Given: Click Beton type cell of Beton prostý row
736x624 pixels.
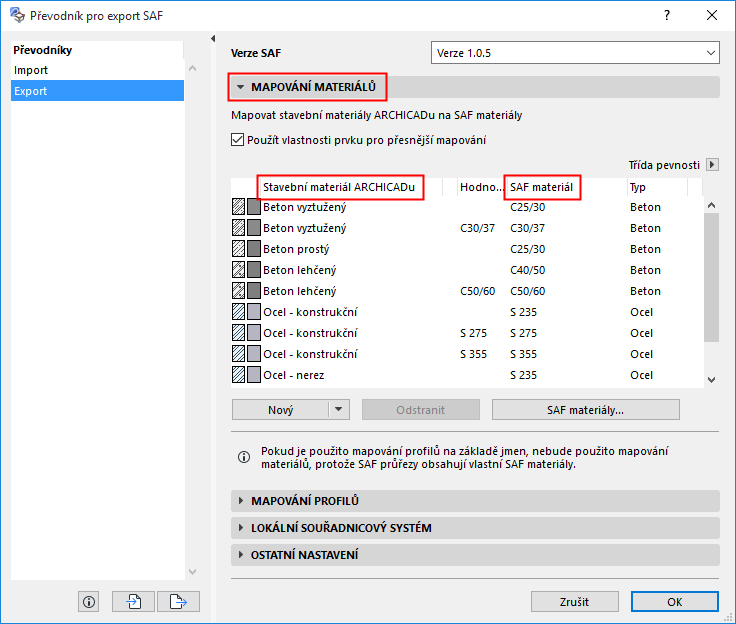Looking at the screenshot, I should point(645,249).
